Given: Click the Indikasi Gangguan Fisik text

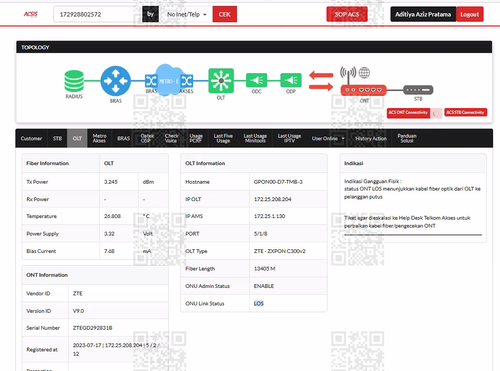Looking at the screenshot, I should (373, 181).
